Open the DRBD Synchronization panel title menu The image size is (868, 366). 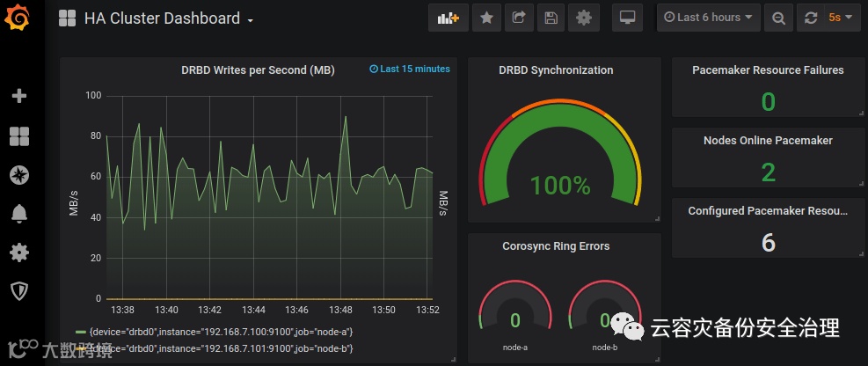point(556,70)
